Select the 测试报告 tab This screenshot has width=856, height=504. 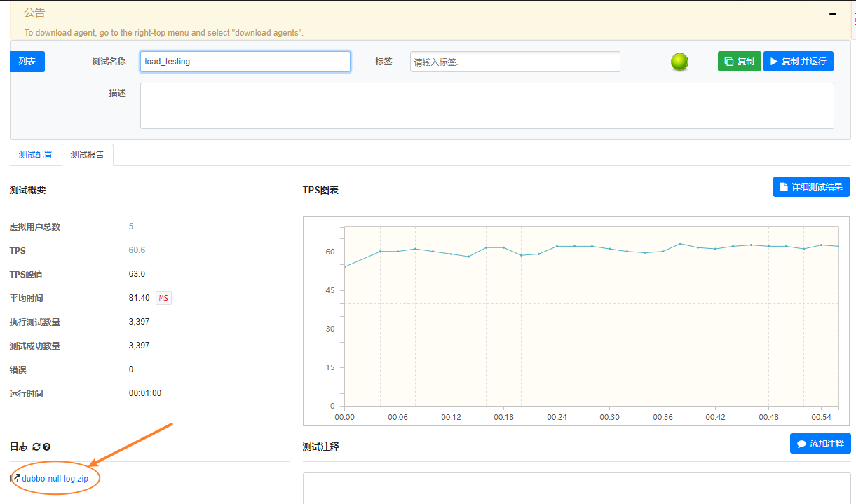coord(87,155)
